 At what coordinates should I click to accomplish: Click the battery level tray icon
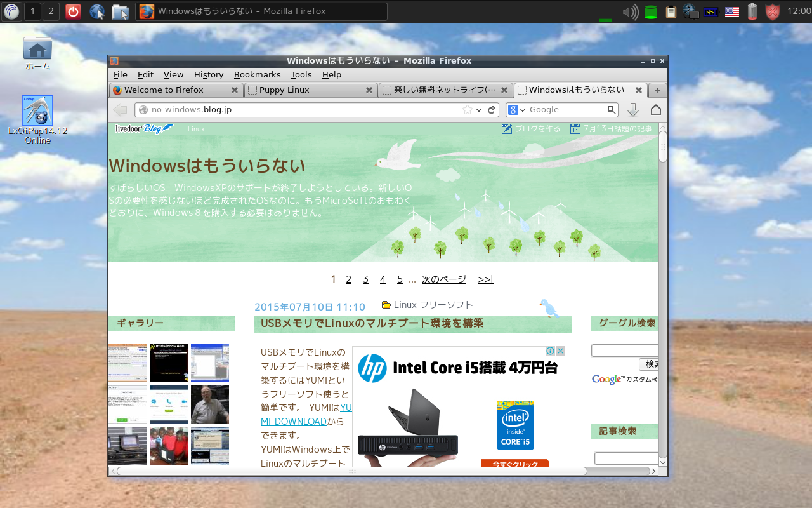point(752,11)
